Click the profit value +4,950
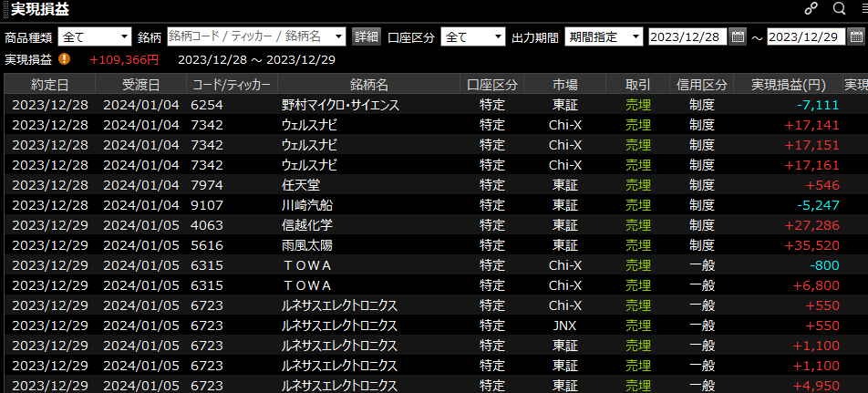This screenshot has height=393, width=868. point(816,386)
